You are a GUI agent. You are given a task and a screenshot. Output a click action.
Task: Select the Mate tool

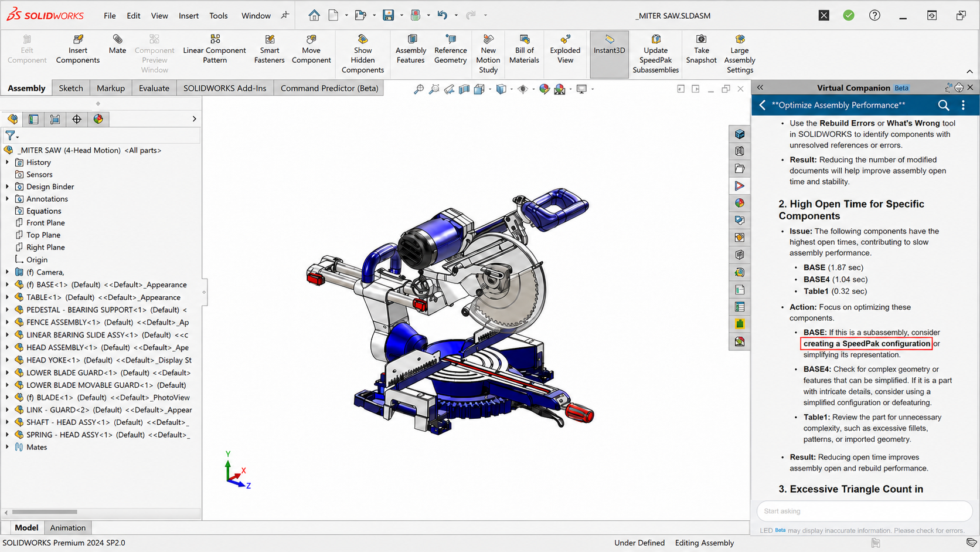(x=117, y=45)
